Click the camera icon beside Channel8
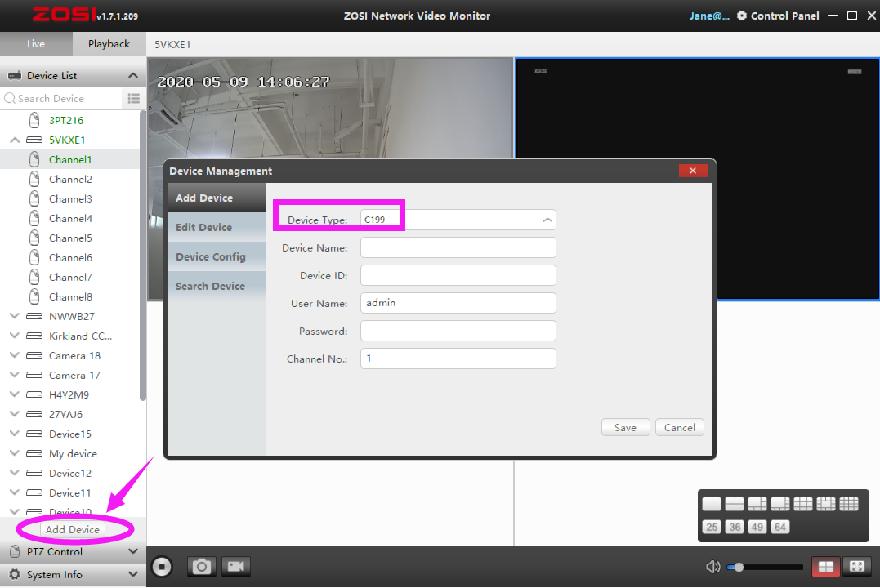The image size is (880, 588). point(35,296)
